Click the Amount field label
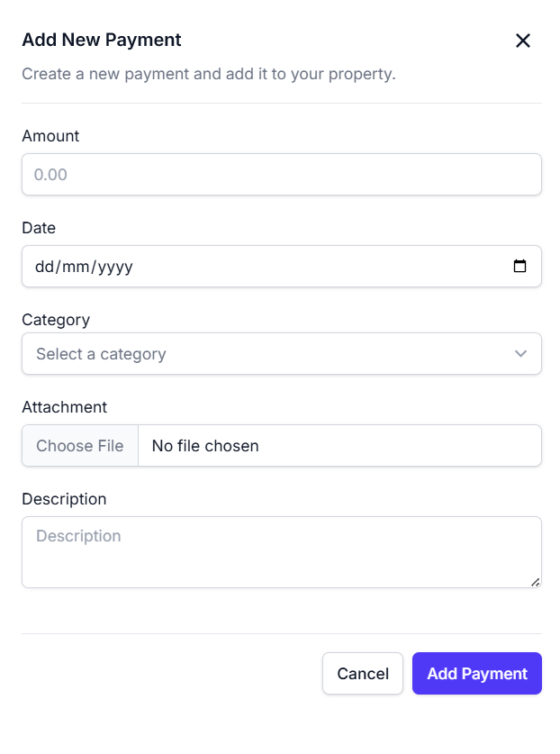The width and height of the screenshot is (560, 754). click(x=50, y=136)
